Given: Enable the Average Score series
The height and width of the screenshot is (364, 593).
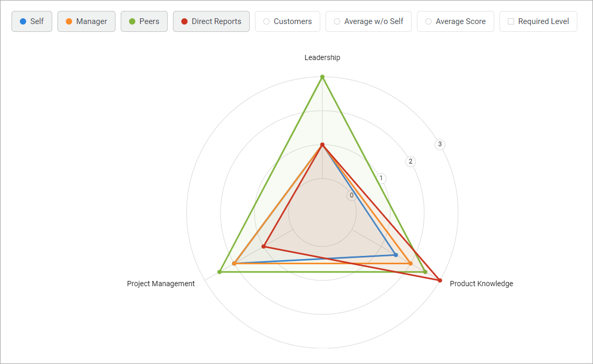Looking at the screenshot, I should click(456, 21).
